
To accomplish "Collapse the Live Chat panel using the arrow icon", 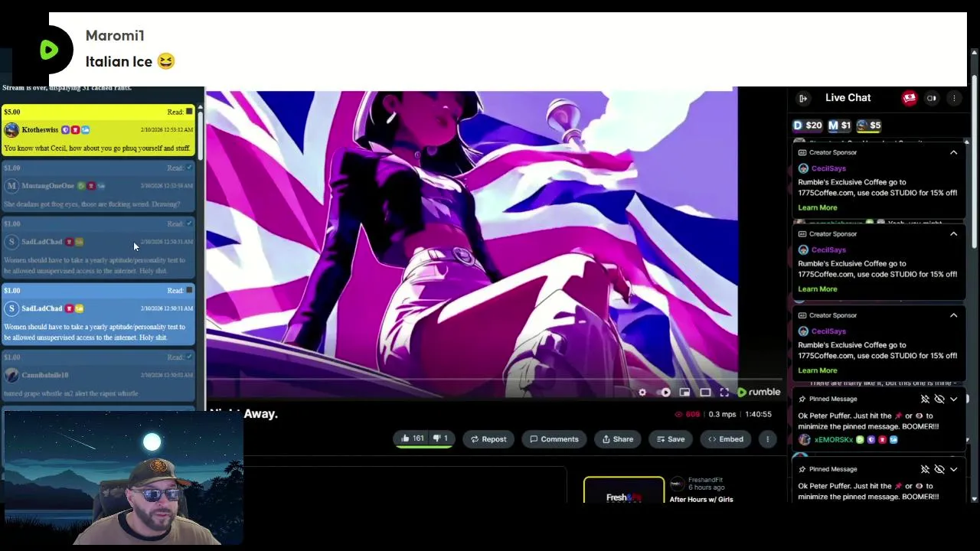I will [803, 98].
